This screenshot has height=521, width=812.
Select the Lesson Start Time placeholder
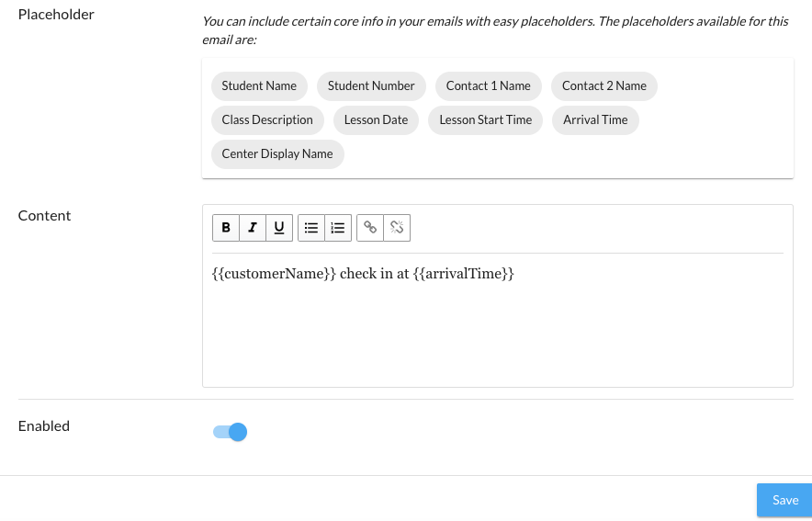tap(486, 119)
